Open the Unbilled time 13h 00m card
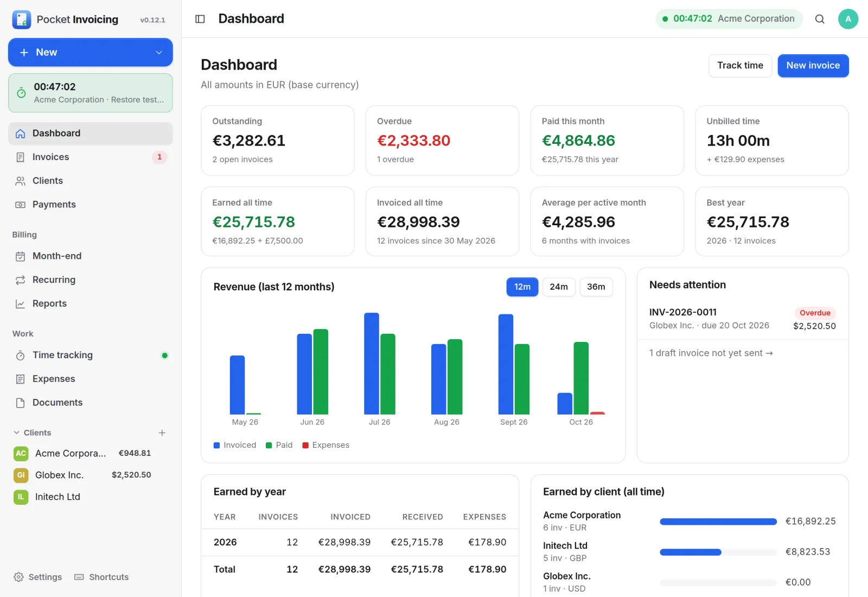Image resolution: width=868 pixels, height=597 pixels. click(772, 141)
